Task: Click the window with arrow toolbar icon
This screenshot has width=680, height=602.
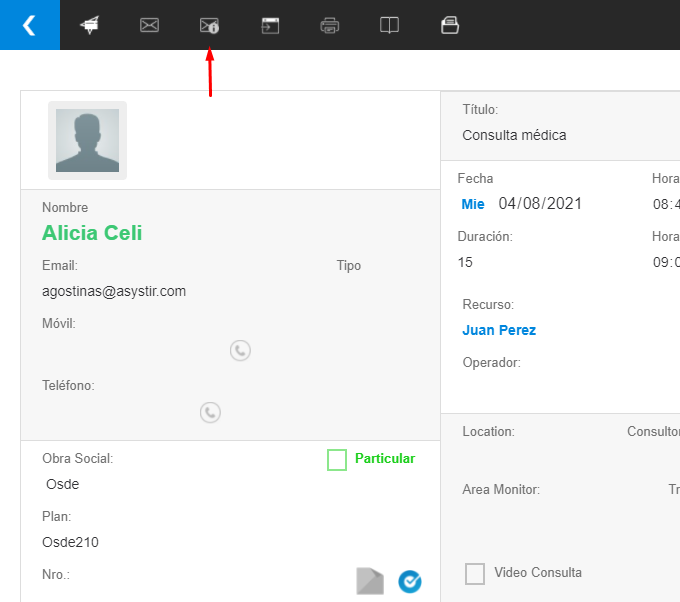Action: click(x=270, y=26)
